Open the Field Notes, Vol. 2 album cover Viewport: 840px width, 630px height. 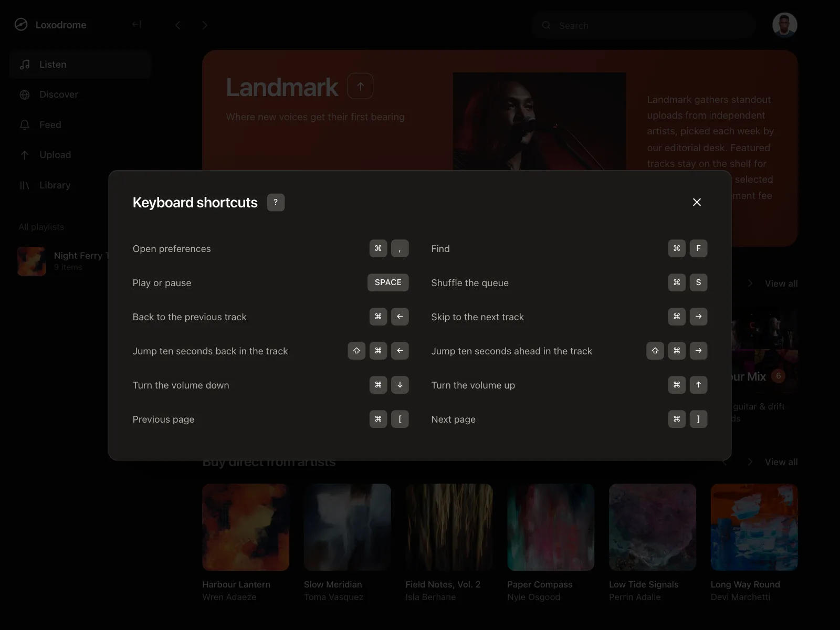(449, 527)
